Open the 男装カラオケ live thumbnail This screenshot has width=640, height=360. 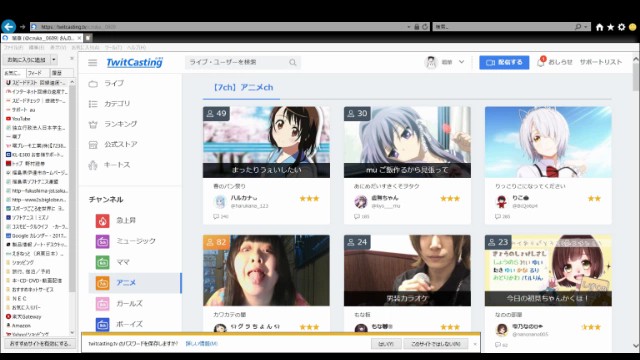pos(407,270)
